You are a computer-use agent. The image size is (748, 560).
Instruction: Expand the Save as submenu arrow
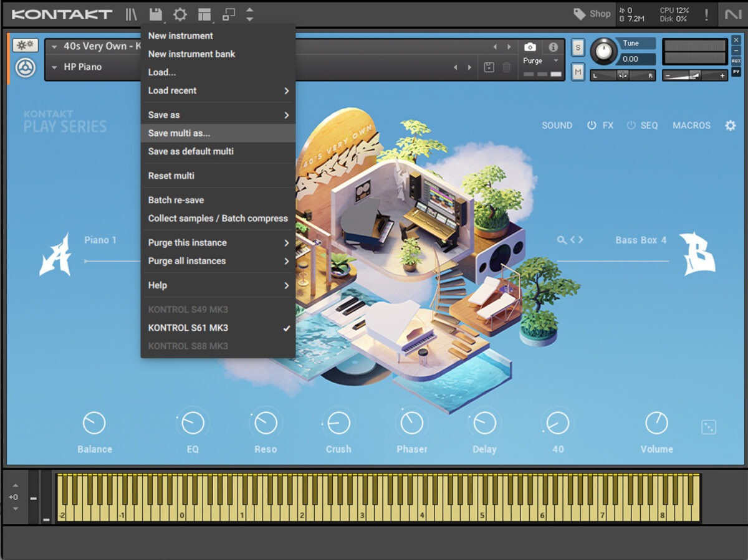coord(287,115)
